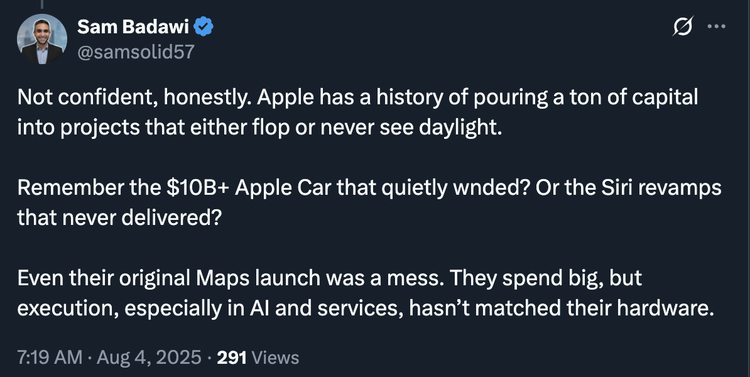Open Sam Badawi's profile avatar

42,39
